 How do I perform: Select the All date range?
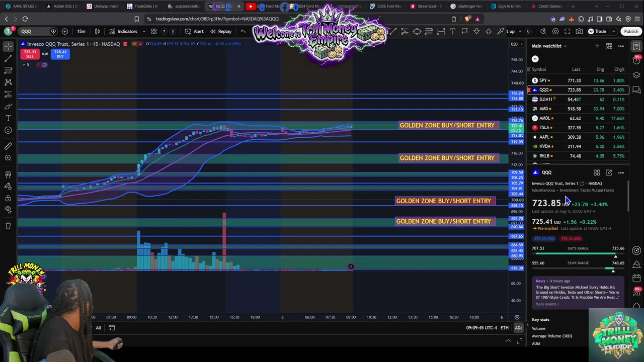[x=99, y=328]
